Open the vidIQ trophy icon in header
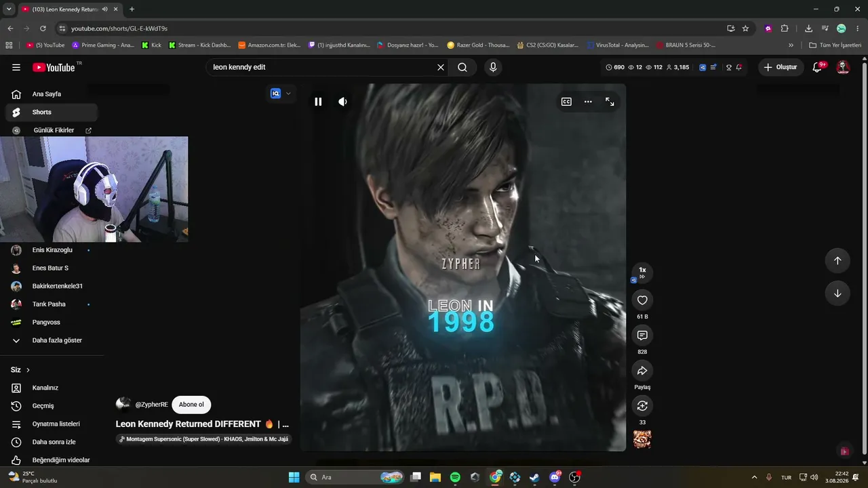Viewport: 868px width, 488px height. coord(729,67)
